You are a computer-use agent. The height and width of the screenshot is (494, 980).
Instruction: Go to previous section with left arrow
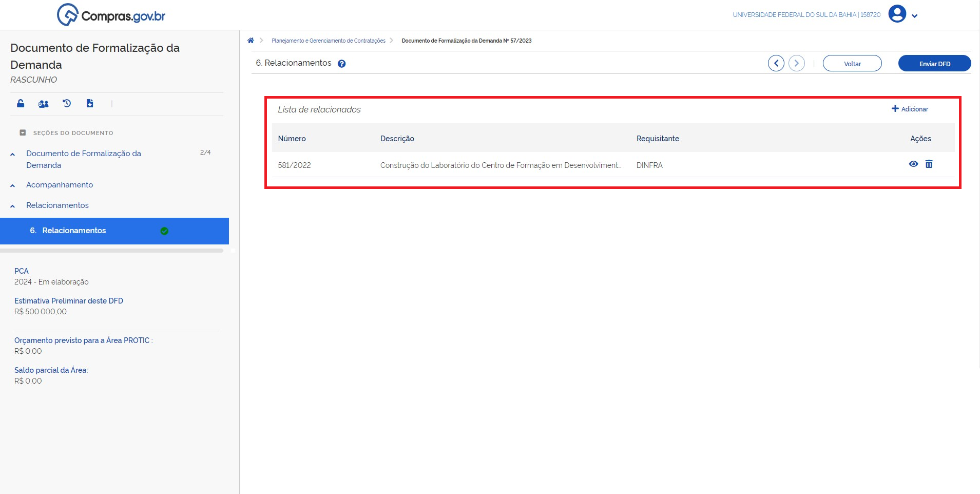coord(776,63)
